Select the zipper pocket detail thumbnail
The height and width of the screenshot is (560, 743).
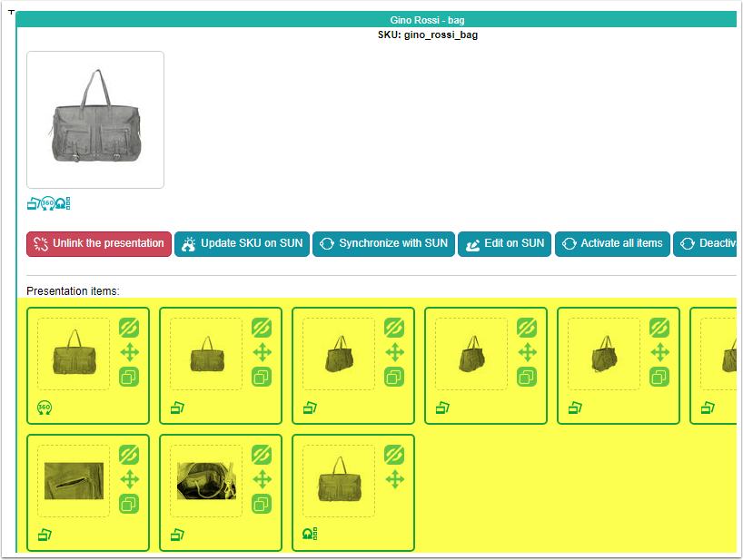click(x=74, y=480)
